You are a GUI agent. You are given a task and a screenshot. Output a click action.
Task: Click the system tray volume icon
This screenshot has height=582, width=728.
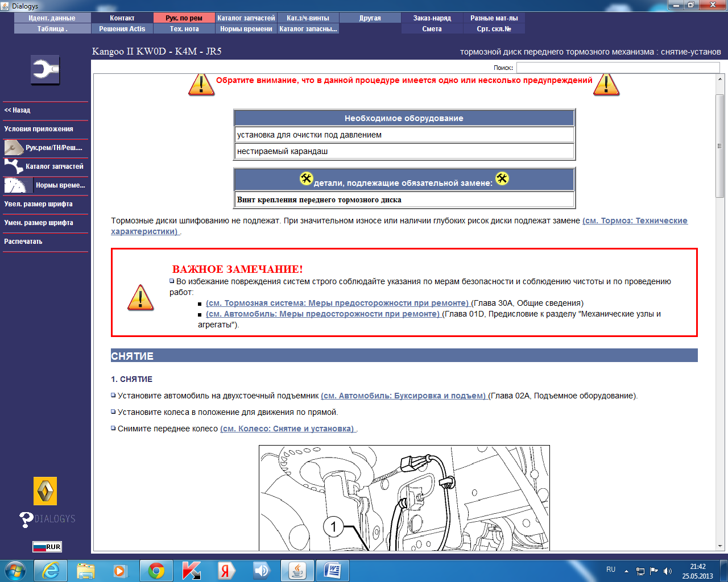668,571
